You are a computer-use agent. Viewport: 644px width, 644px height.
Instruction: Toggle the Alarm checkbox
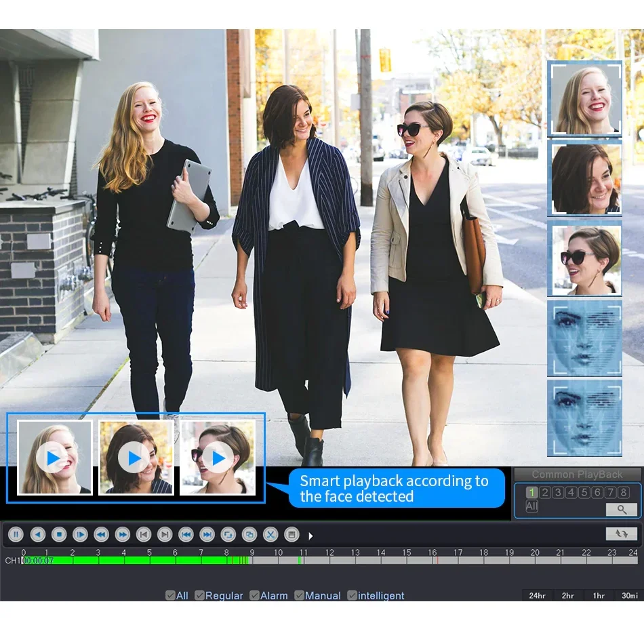coord(255,595)
